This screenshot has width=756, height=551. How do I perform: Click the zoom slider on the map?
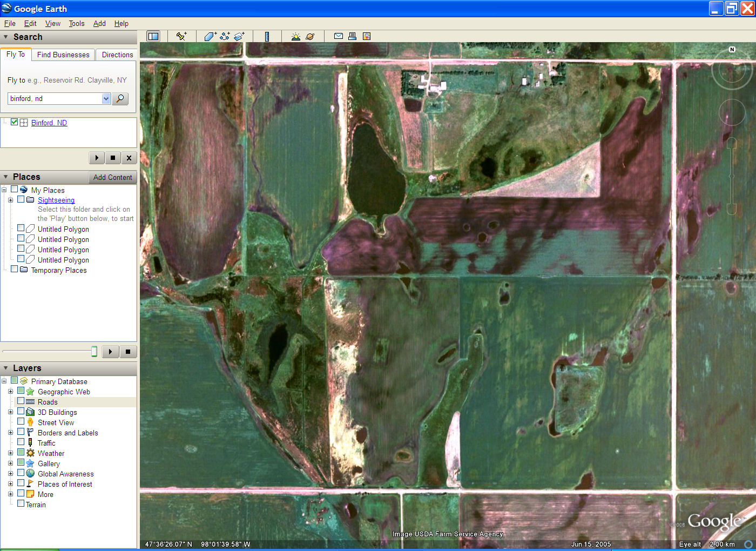click(x=732, y=176)
